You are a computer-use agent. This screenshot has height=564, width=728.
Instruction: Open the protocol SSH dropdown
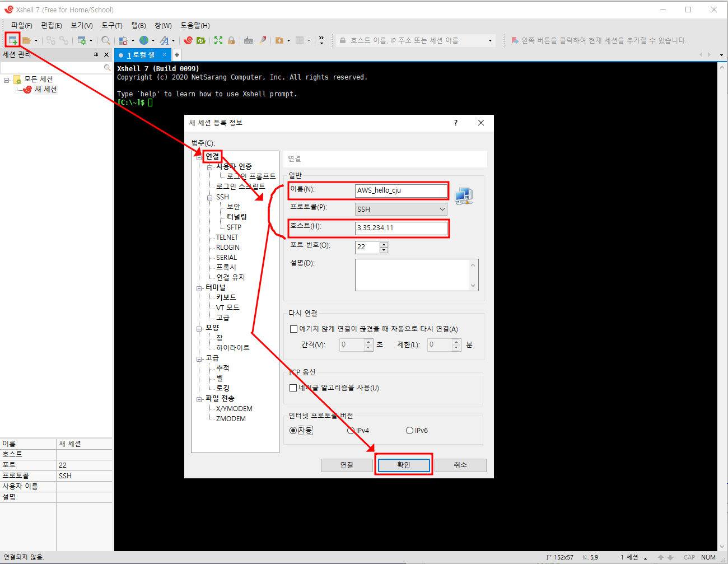pos(401,209)
